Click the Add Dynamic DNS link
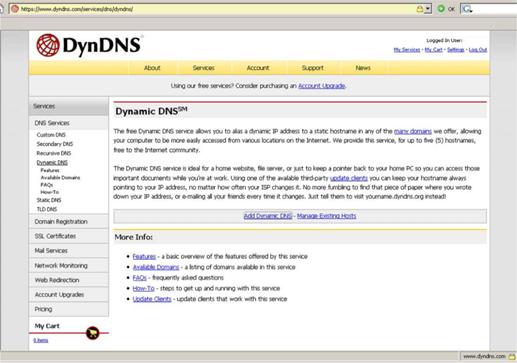This screenshot has width=517, height=363. 268,216
